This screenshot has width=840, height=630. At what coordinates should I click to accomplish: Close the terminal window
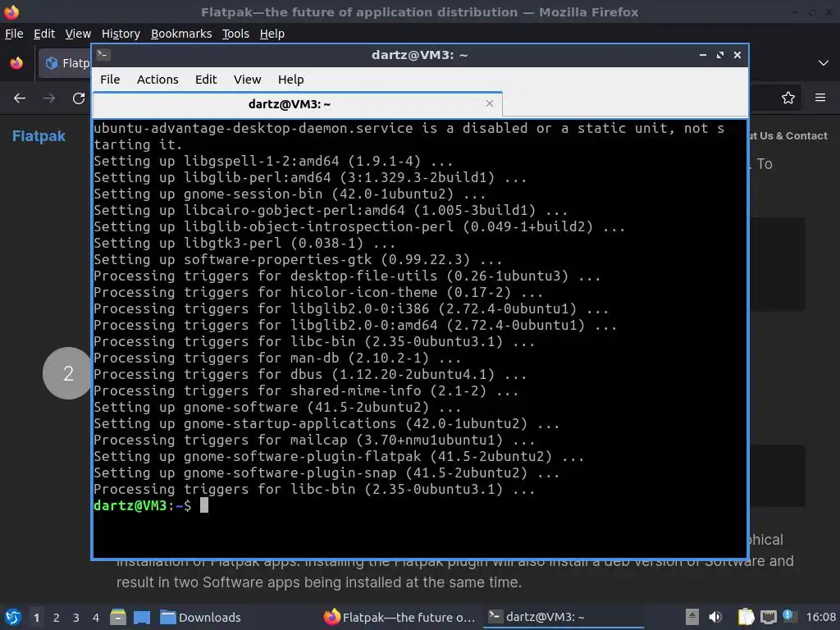click(737, 55)
